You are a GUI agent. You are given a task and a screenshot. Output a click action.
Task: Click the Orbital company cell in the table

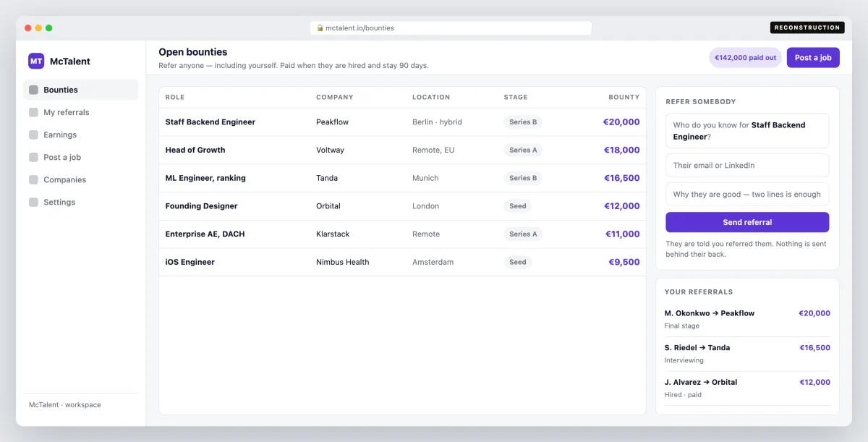pyautogui.click(x=328, y=206)
